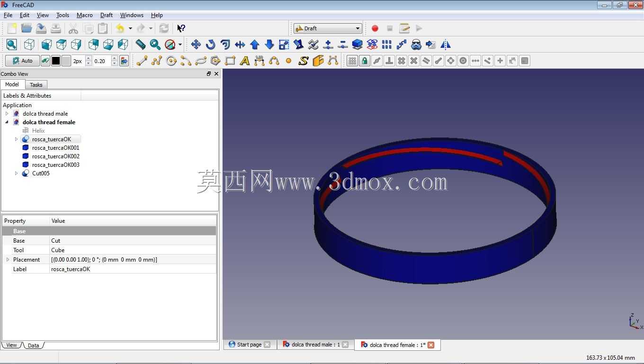Switch to the Tasks tab
Screen dimensions: 644x364
coord(36,85)
